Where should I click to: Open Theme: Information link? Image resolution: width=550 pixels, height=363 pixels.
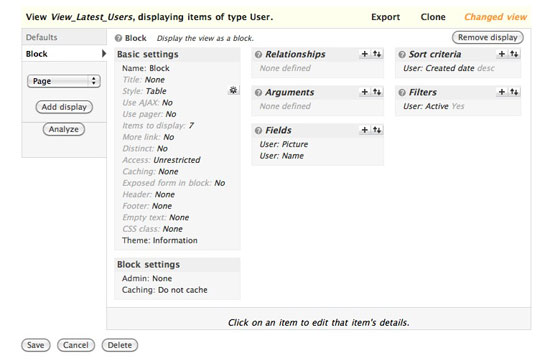click(x=160, y=240)
